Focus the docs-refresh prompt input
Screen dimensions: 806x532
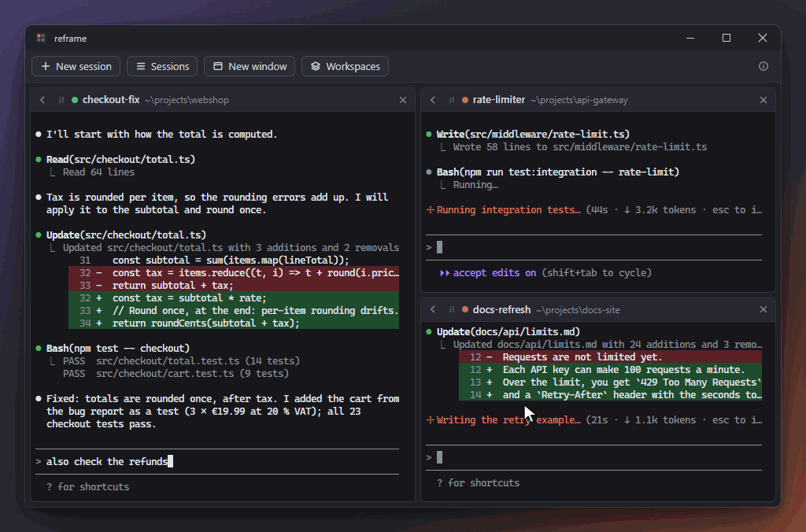[x=593, y=457]
